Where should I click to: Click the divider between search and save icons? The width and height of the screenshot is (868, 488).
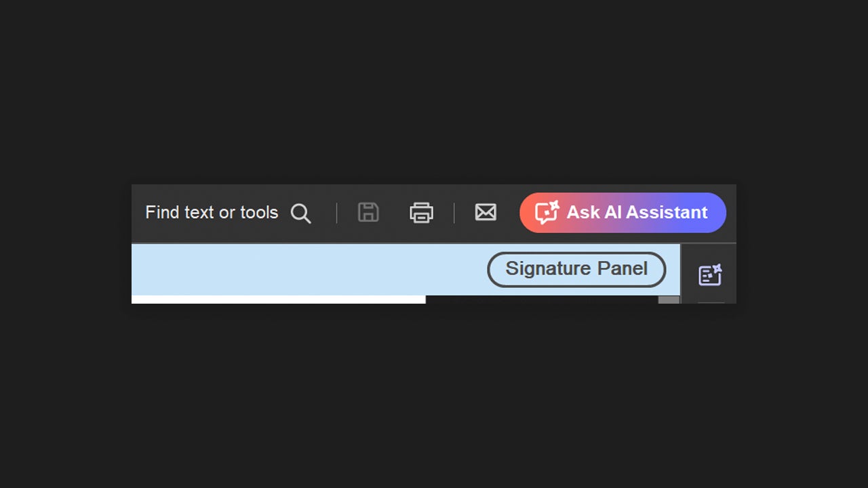coord(336,213)
